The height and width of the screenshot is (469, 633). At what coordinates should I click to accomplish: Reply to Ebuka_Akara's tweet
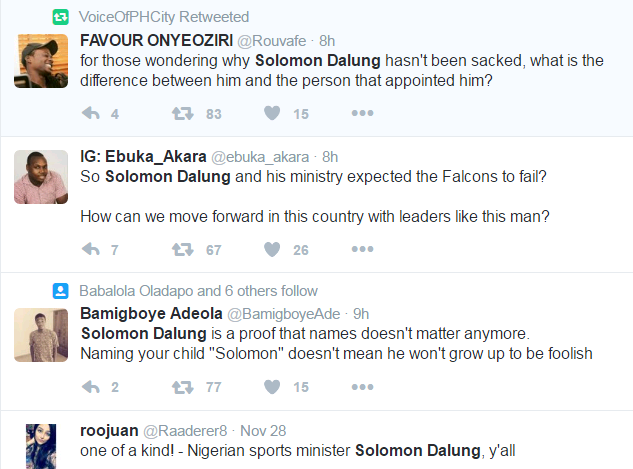coord(91,249)
